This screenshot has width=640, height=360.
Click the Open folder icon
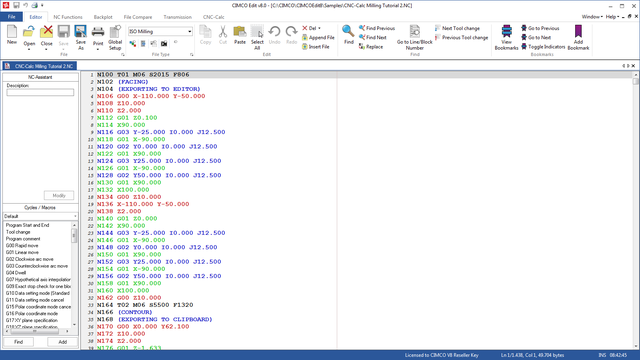coord(29,32)
